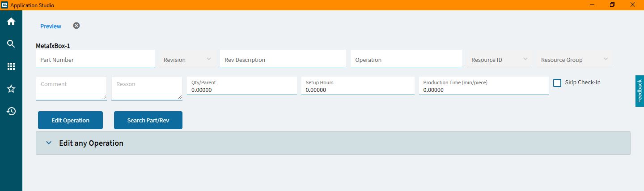Click the Edit any Operation heading text
The height and width of the screenshot is (191, 644).
91,143
